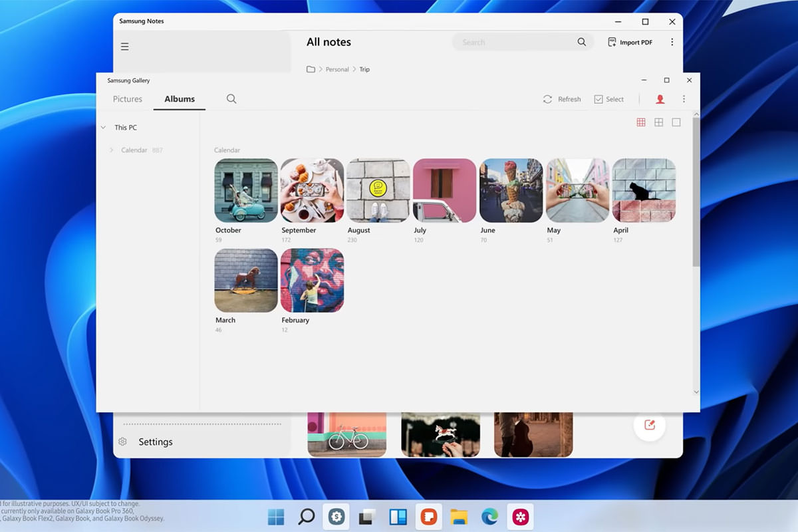798x532 pixels.
Task: Switch to the Pictures tab
Action: coord(128,99)
